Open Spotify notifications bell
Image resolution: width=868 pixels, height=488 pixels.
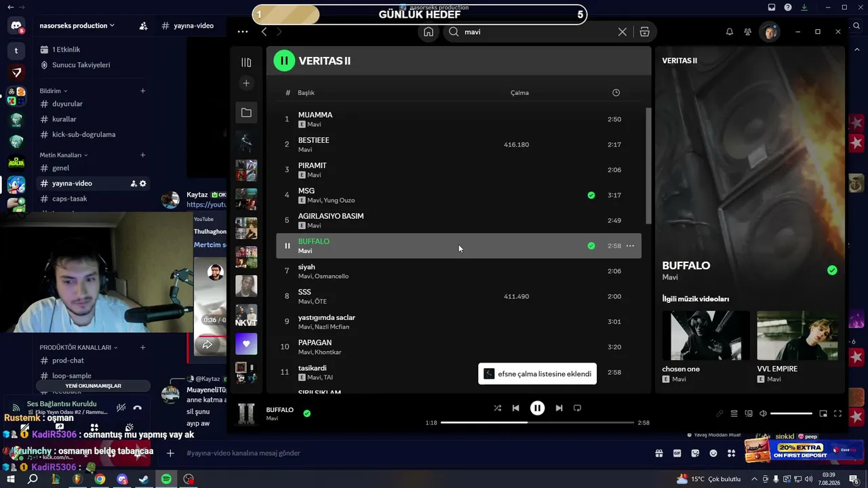click(x=730, y=32)
